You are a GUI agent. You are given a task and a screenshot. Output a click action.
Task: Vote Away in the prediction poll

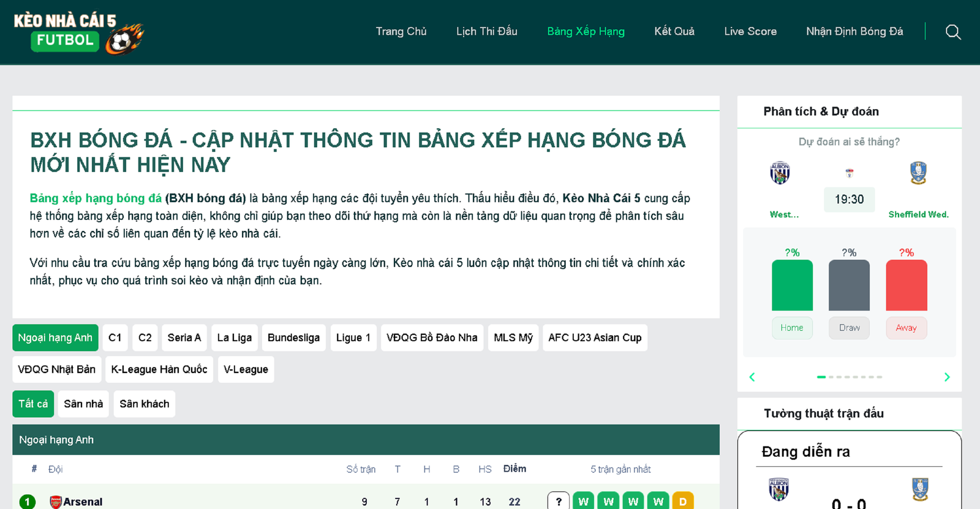(906, 328)
